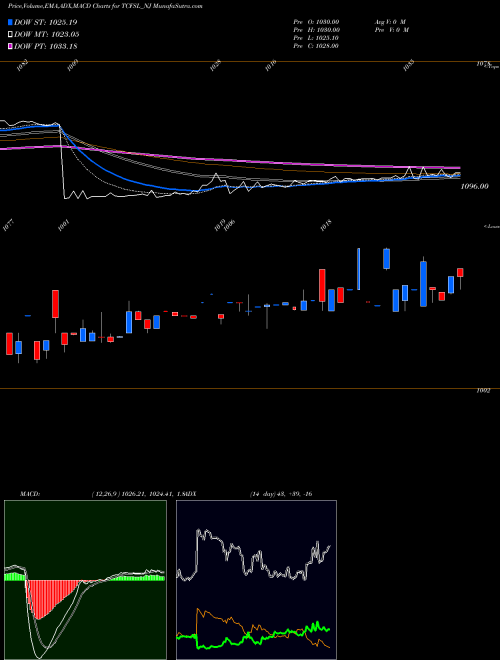500x660 pixels.
Task: Select the 'DOW ST: 1025.19' legend label
Action: 45,22
